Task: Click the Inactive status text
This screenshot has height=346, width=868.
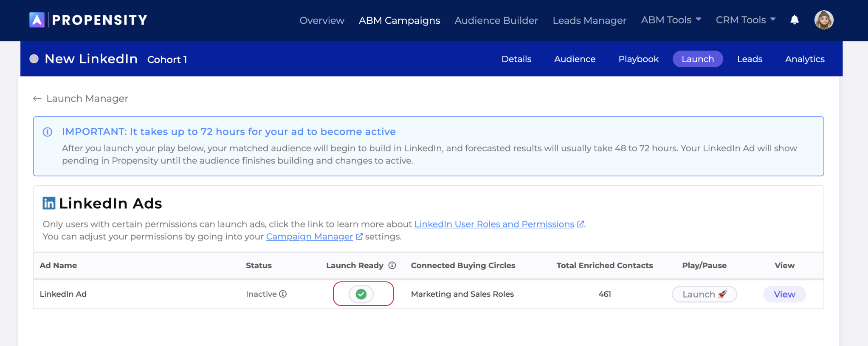Action: point(261,294)
